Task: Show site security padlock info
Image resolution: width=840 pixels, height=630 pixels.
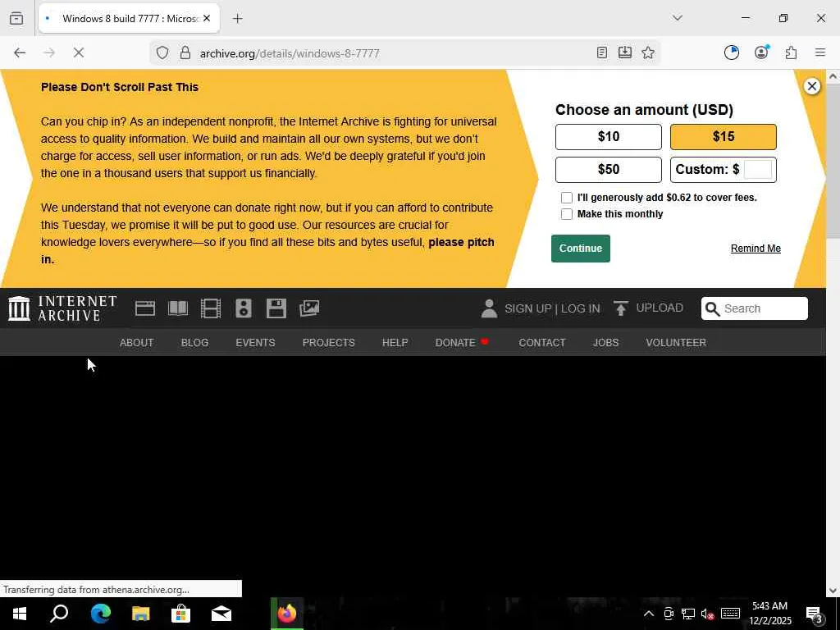Action: 185,53
